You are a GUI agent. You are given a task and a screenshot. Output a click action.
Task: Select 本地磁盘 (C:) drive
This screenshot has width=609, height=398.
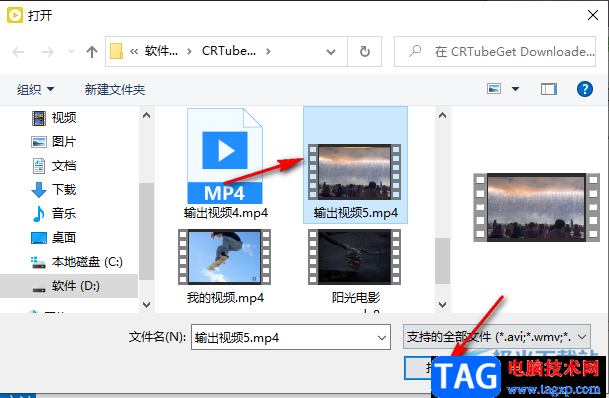[87, 262]
